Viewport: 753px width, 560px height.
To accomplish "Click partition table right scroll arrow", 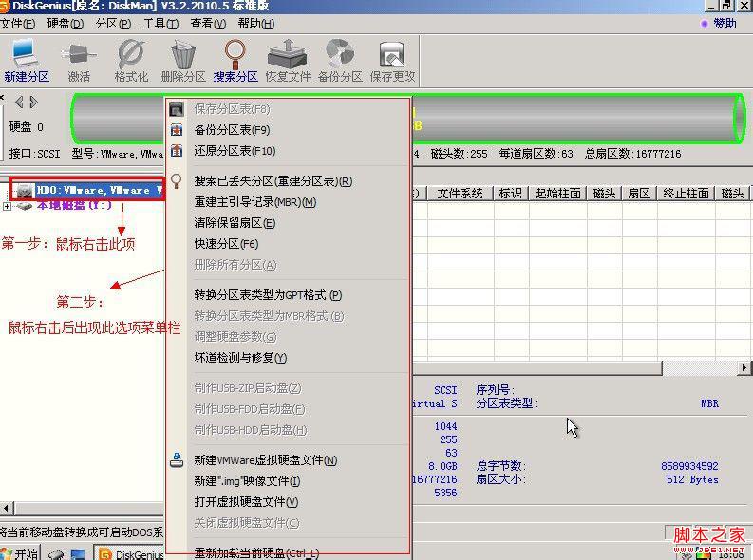I will point(744,368).
